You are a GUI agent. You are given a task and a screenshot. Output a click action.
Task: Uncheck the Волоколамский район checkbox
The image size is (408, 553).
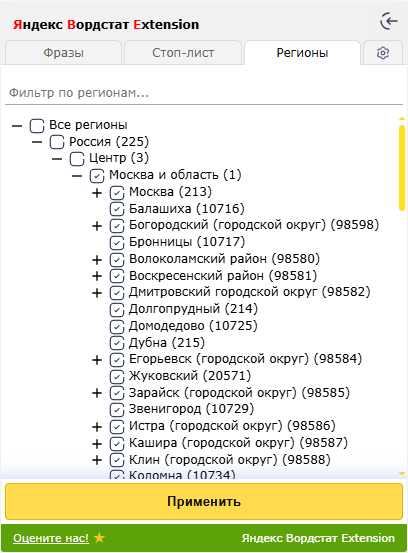tap(117, 260)
